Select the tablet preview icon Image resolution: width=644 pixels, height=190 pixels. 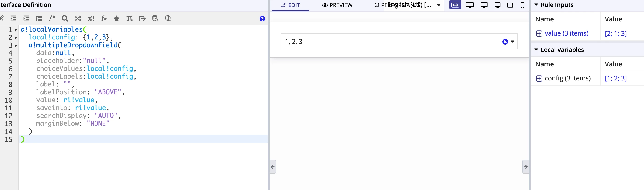click(x=510, y=5)
